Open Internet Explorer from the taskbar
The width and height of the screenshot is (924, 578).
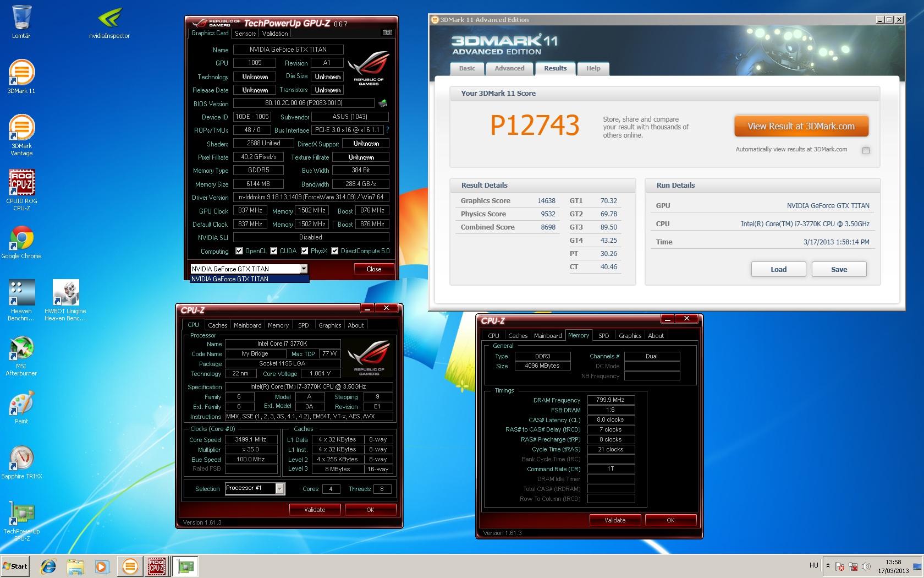click(48, 566)
